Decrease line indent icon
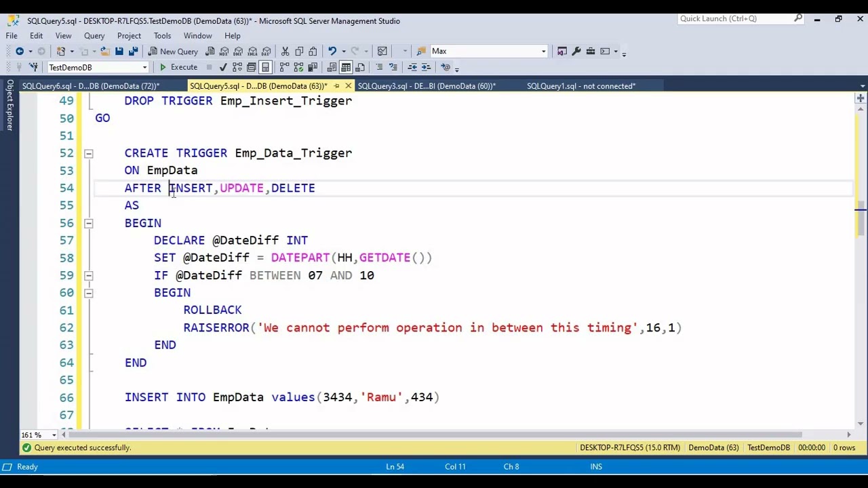Screen dimensions: 868x488 click(x=412, y=67)
